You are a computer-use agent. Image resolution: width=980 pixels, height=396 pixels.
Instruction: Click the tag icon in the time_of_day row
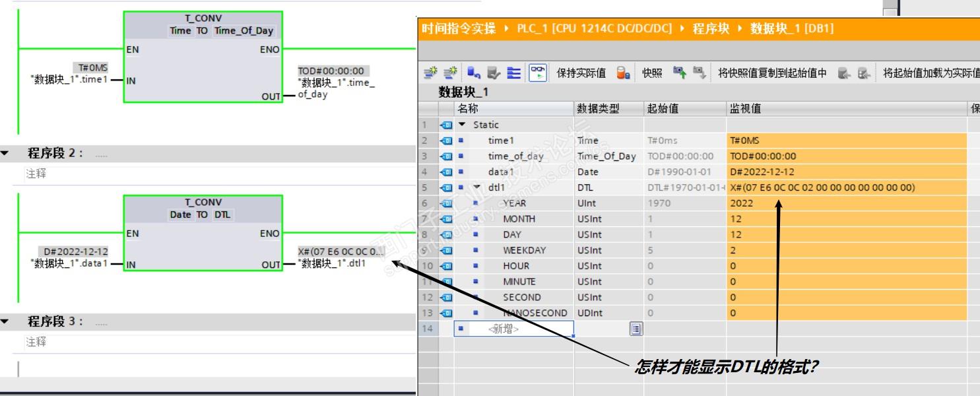pyautogui.click(x=445, y=156)
